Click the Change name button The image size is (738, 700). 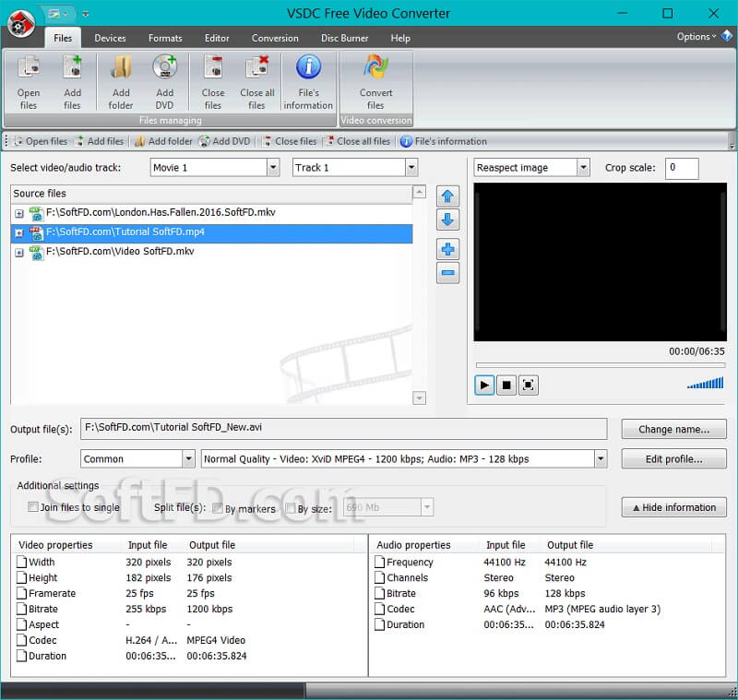click(x=673, y=429)
